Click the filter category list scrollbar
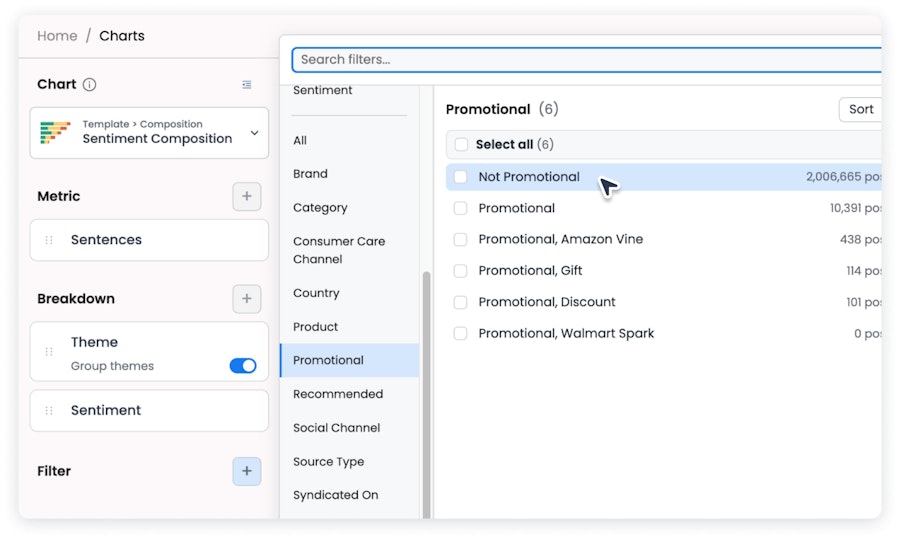This screenshot has width=900, height=540. pos(426,395)
